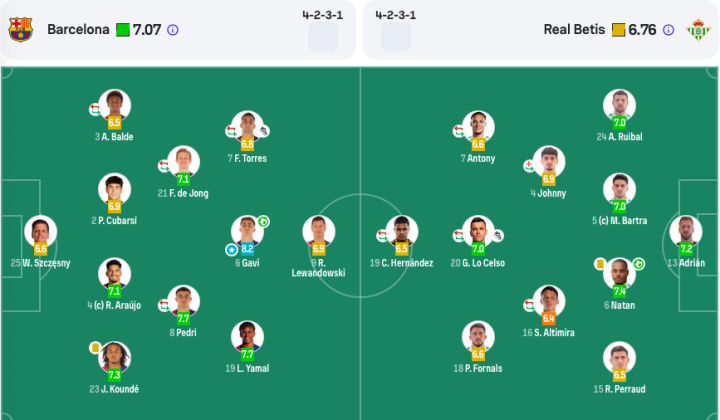Select the L. Yamal player avatar

click(247, 337)
